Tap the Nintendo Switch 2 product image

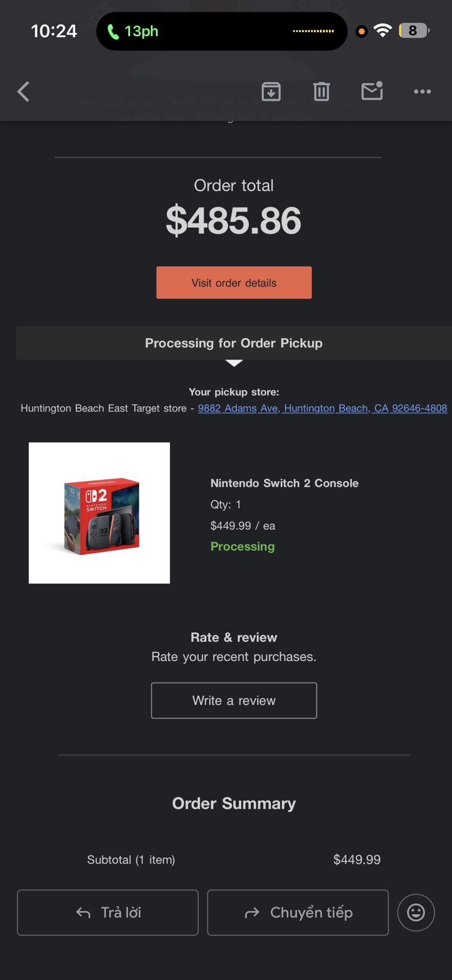(x=99, y=512)
